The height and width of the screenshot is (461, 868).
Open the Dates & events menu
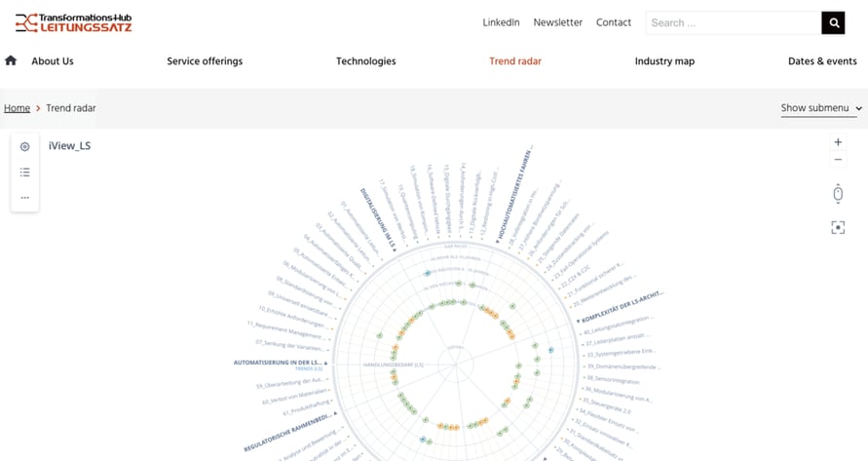coord(822,61)
